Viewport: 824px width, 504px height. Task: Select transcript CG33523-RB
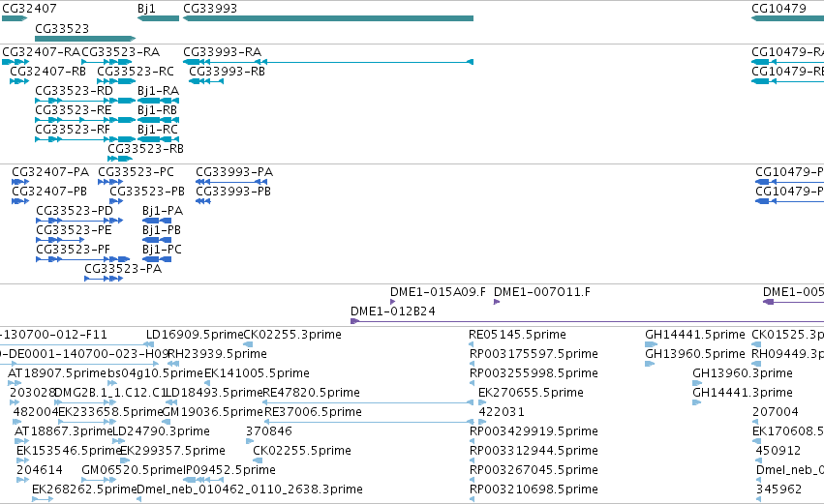click(120, 159)
